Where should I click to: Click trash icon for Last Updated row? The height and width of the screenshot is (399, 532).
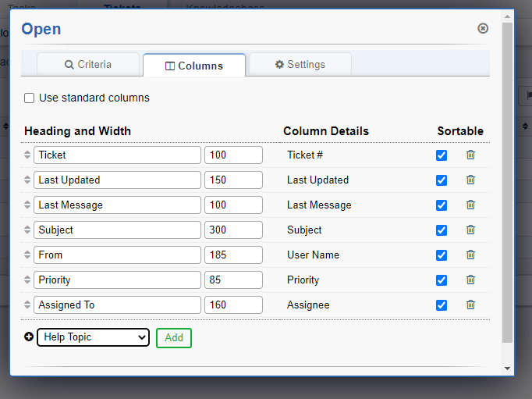[x=470, y=180]
